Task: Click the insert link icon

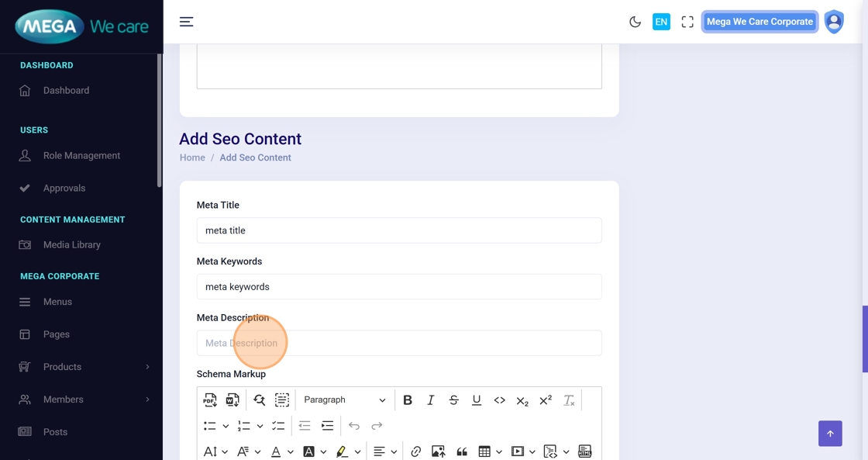Action: [416, 451]
